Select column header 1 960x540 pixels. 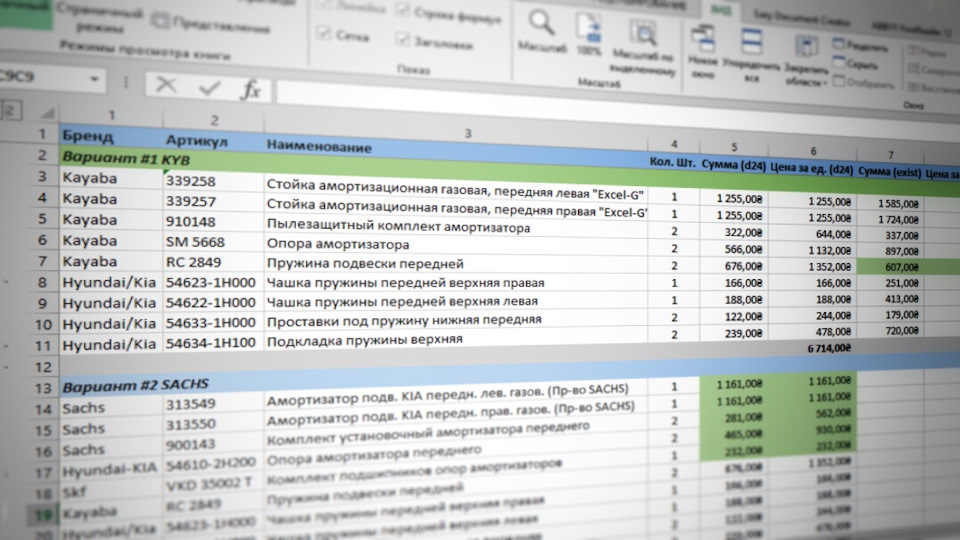pos(111,115)
